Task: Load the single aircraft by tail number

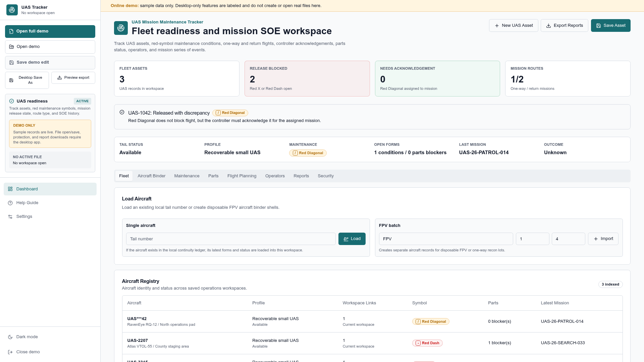Action: point(352,239)
